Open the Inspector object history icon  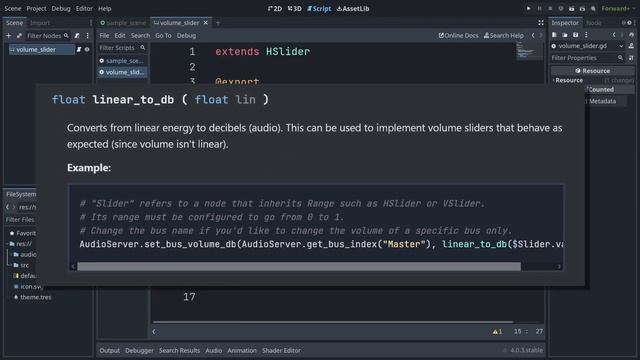[x=631, y=35]
